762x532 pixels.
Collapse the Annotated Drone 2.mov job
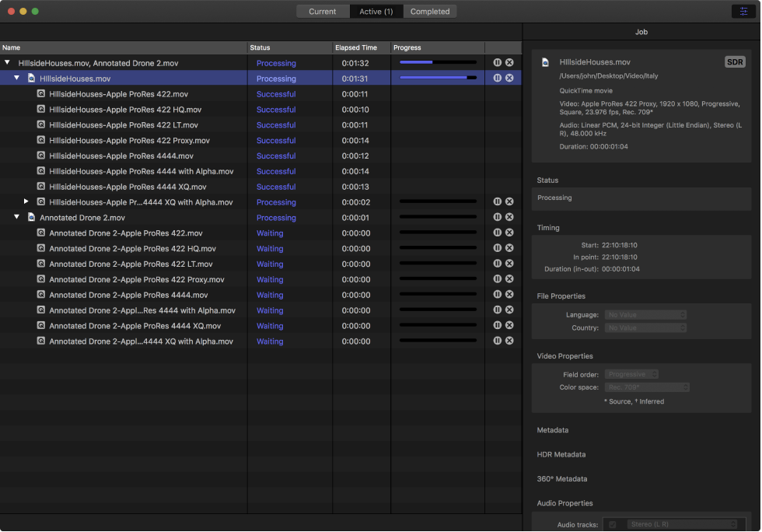[x=16, y=217]
